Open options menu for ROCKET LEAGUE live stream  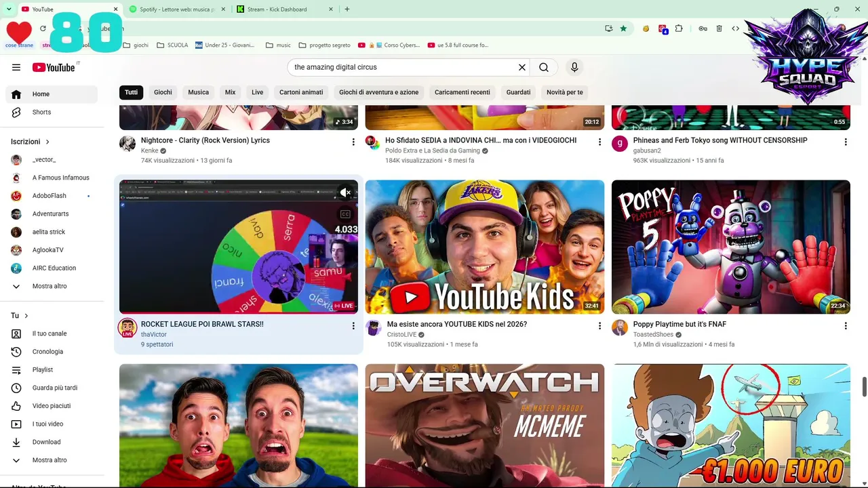click(353, 325)
